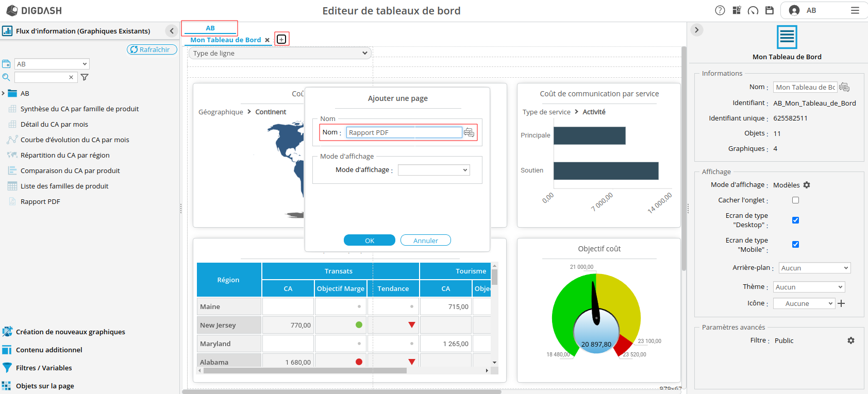Viewport: 868px width, 394px height.
Task: Open Arrière-plan dropdown
Action: coord(814,268)
